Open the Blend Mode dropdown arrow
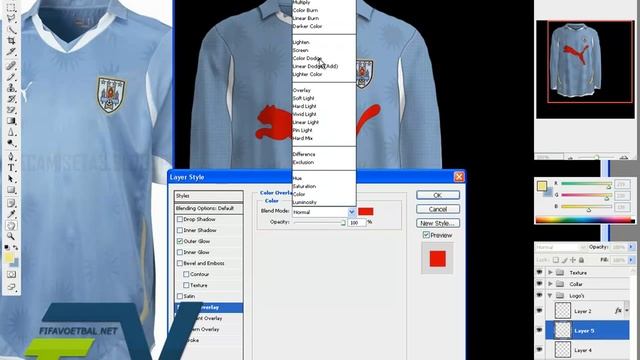 [351, 212]
